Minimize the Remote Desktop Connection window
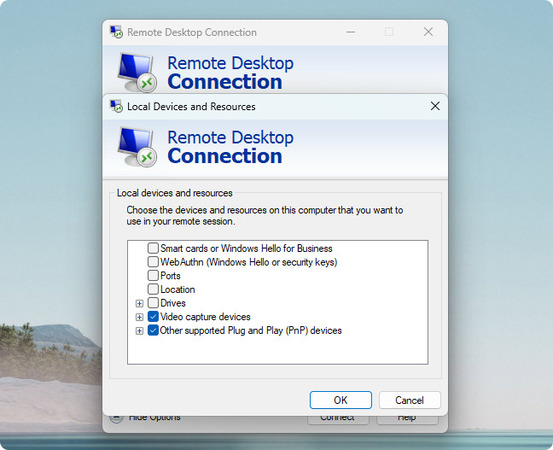The height and width of the screenshot is (450, 553). 351,32
